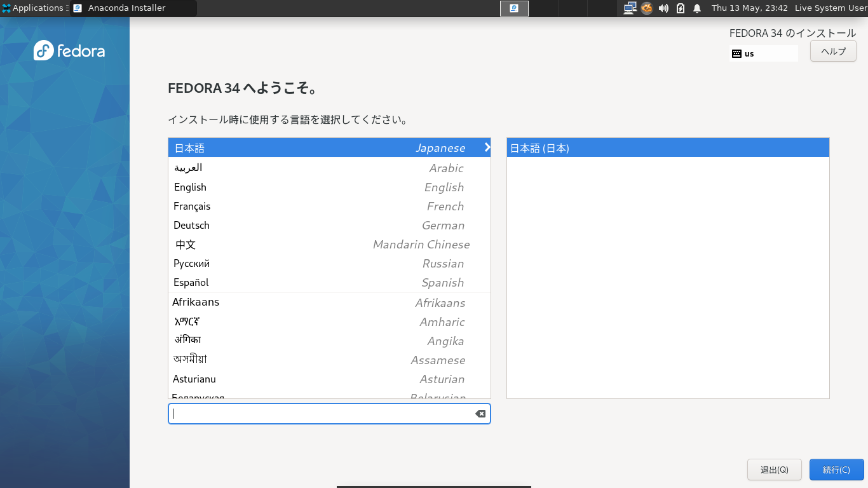Select Arabic language row
The height and width of the screenshot is (488, 868).
click(x=329, y=168)
